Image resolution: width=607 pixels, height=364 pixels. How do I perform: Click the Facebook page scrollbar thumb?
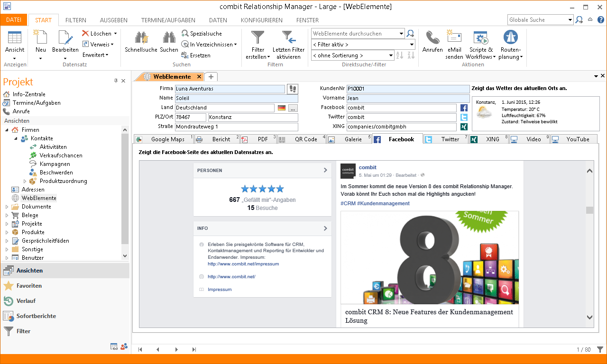tap(589, 210)
